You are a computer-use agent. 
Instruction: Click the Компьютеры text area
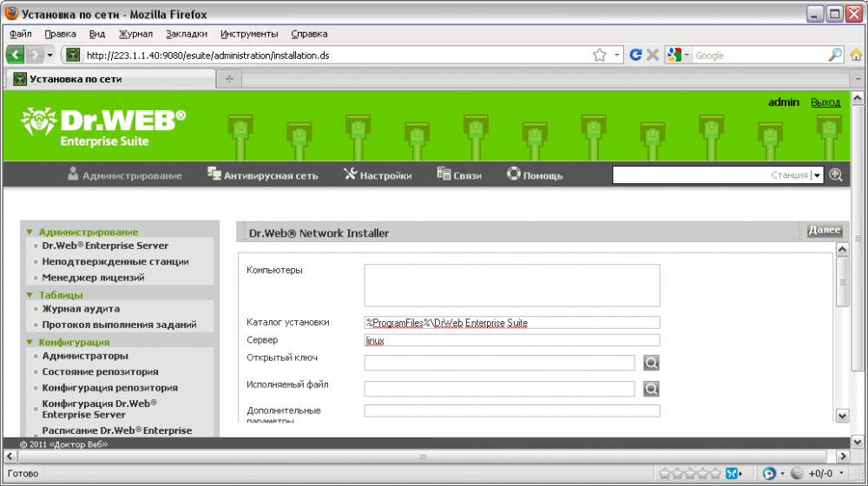pyautogui.click(x=512, y=285)
